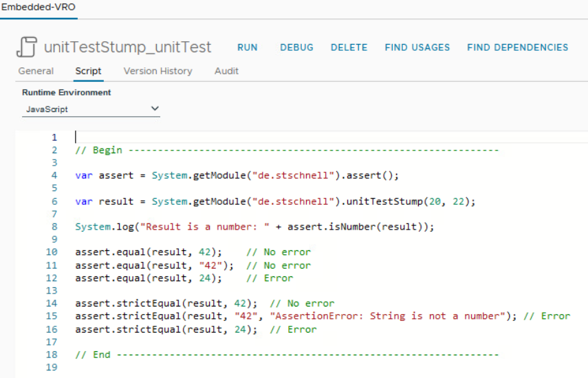The width and height of the screenshot is (588, 378).
Task: Select the Embedded-VRO tab
Action: (39, 7)
